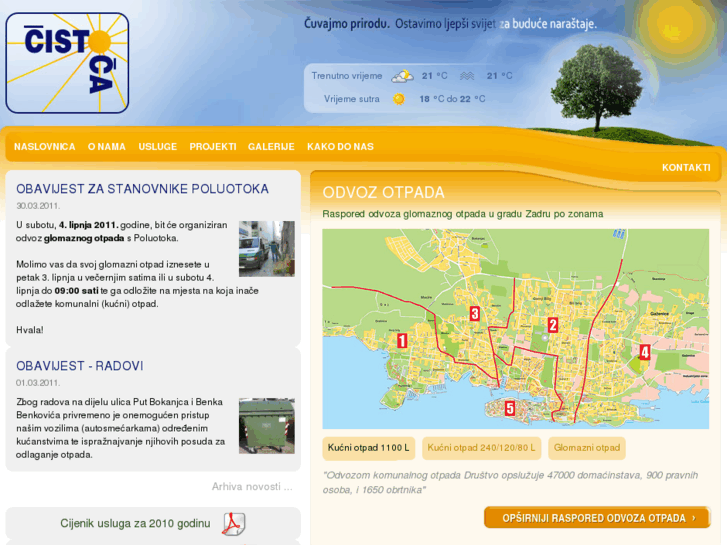Open the NASLOVNICA menu item
Screen dimensions: 727x545
(45, 147)
